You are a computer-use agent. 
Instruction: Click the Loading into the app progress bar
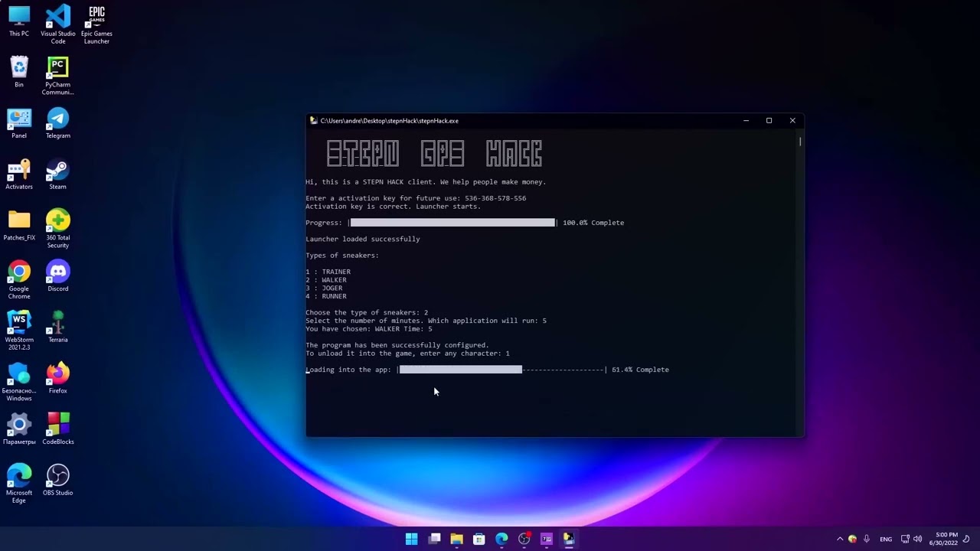501,370
